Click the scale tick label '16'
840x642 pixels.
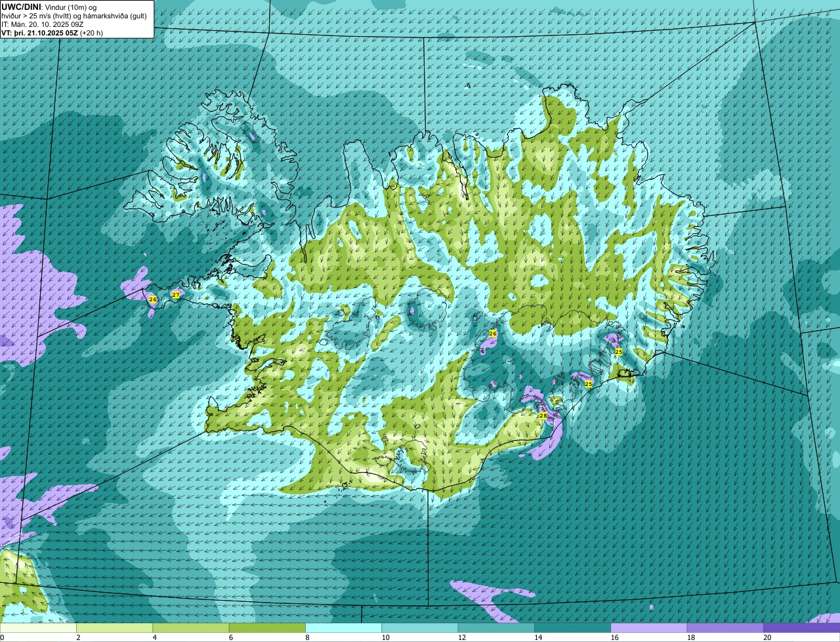coord(614,637)
